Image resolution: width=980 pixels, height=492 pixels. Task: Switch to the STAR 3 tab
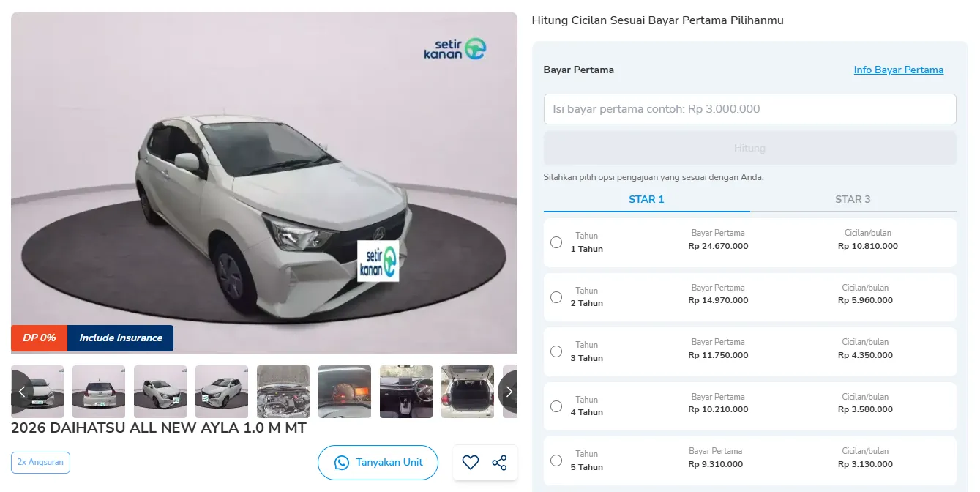[x=853, y=199]
